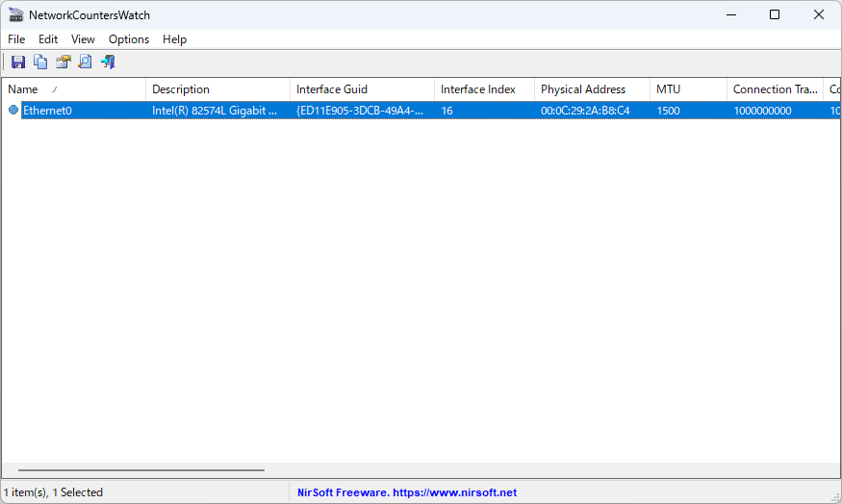Select the Ethernet0 row's MAC address cell
The height and width of the screenshot is (504, 842).
point(585,111)
